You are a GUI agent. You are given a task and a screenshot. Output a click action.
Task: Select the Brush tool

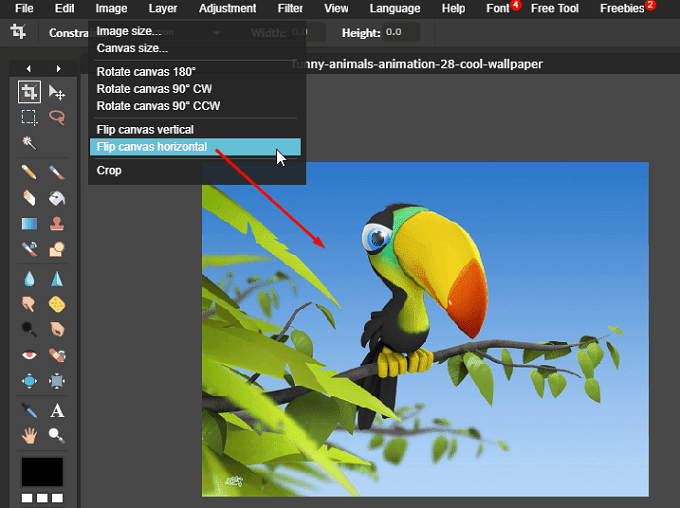click(x=57, y=172)
